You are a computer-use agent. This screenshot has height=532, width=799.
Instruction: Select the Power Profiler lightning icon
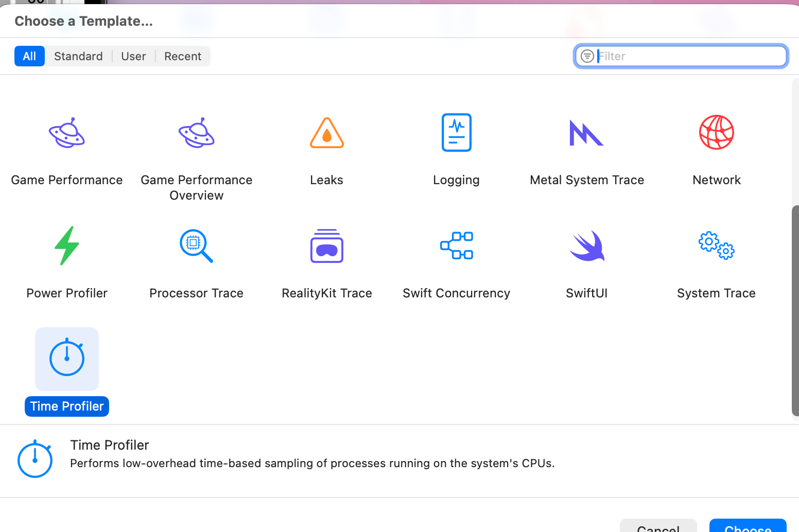[67, 246]
